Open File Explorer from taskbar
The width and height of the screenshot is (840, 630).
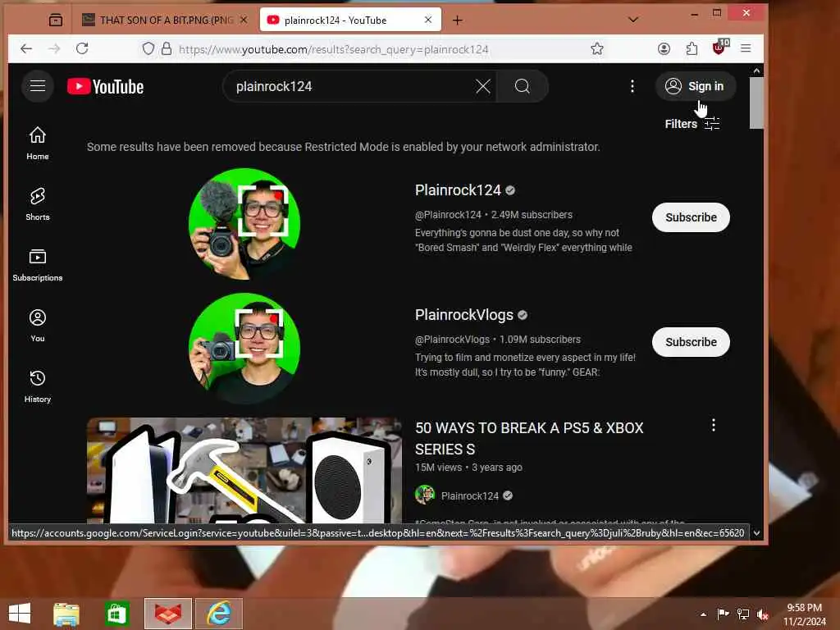click(x=66, y=614)
